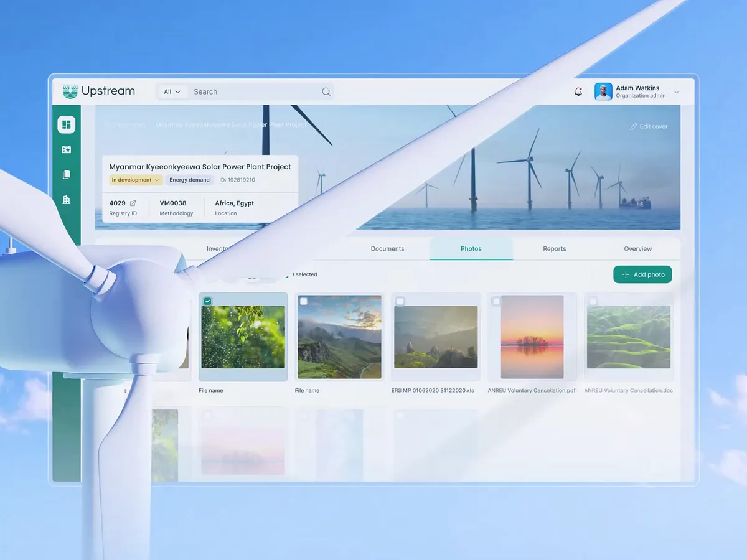Open notifications via the bell icon
747x560 pixels.
coord(578,91)
